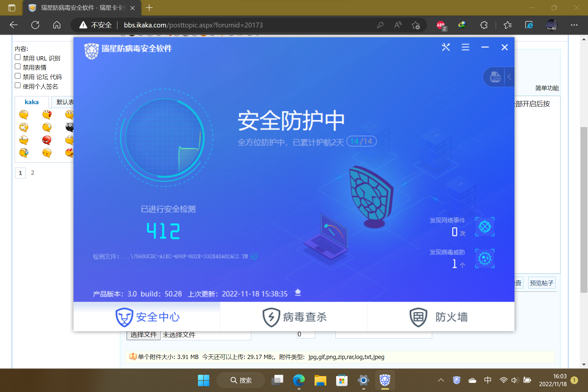Image resolution: width=588 pixels, height=392 pixels.
Task: Go to emoticon page 2
Action: coord(33,173)
